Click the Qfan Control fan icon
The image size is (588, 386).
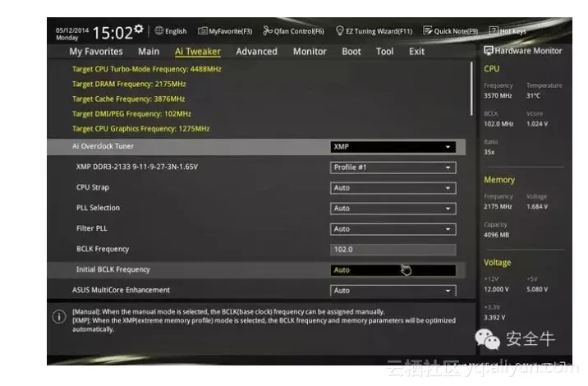tap(268, 30)
